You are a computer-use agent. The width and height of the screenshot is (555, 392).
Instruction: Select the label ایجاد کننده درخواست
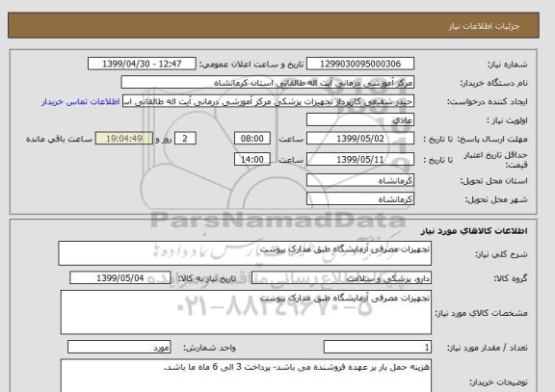point(487,102)
